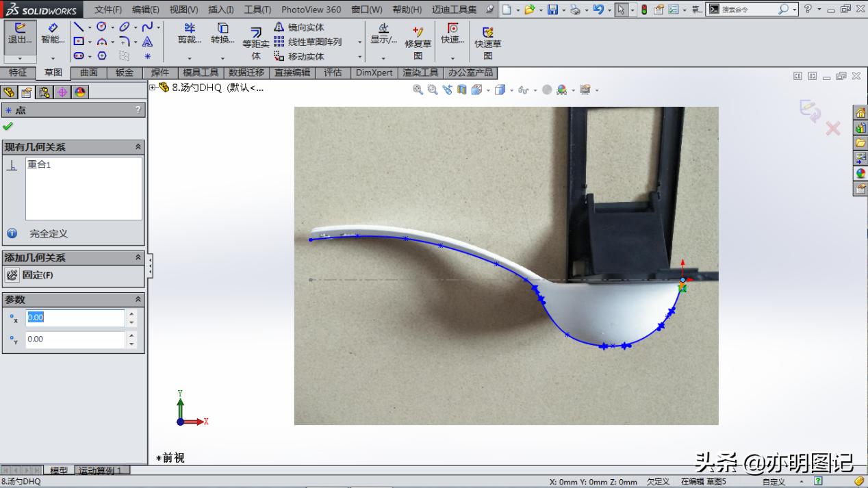This screenshot has height=488, width=868.
Task: Open the 工具(T) menu
Action: click(x=258, y=10)
